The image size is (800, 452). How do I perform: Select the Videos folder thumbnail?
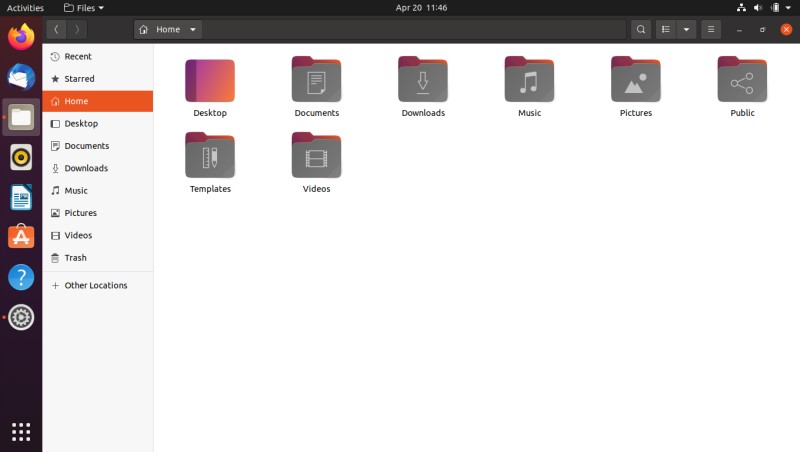(x=316, y=155)
